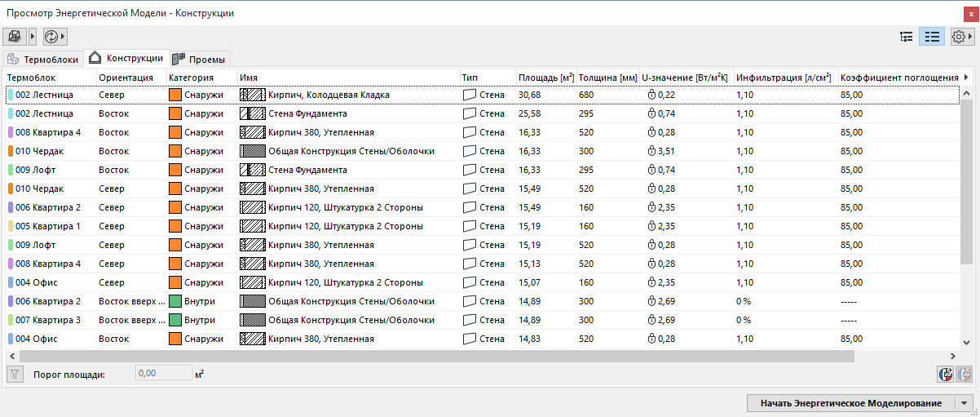Select the 009 Лофт Север row
Image resolution: width=980 pixels, height=417 pixels.
point(481,245)
